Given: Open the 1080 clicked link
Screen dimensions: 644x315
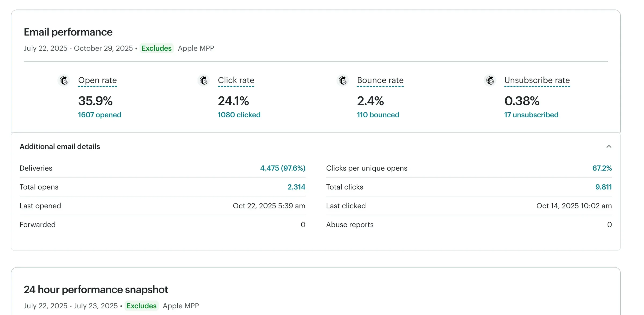Looking at the screenshot, I should [239, 115].
